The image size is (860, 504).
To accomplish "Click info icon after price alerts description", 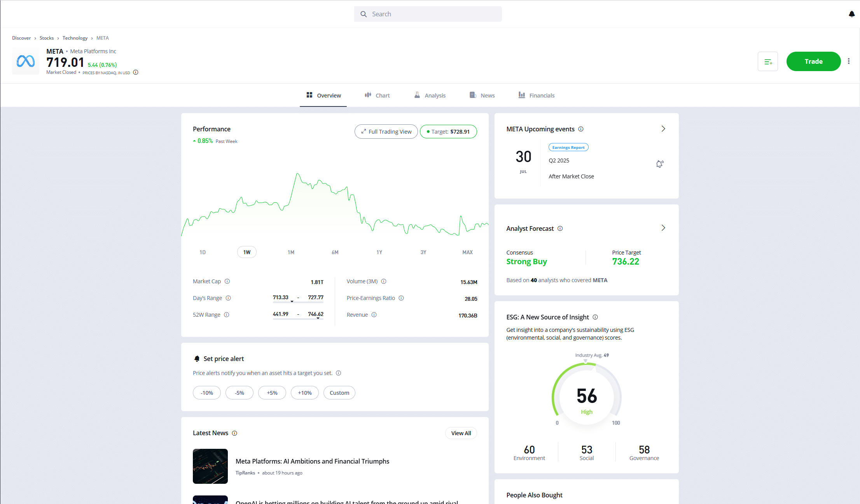I will click(x=339, y=373).
